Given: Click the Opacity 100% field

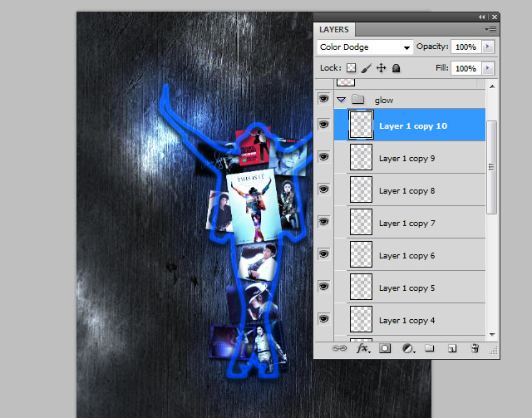Looking at the screenshot, I should pos(465,47).
